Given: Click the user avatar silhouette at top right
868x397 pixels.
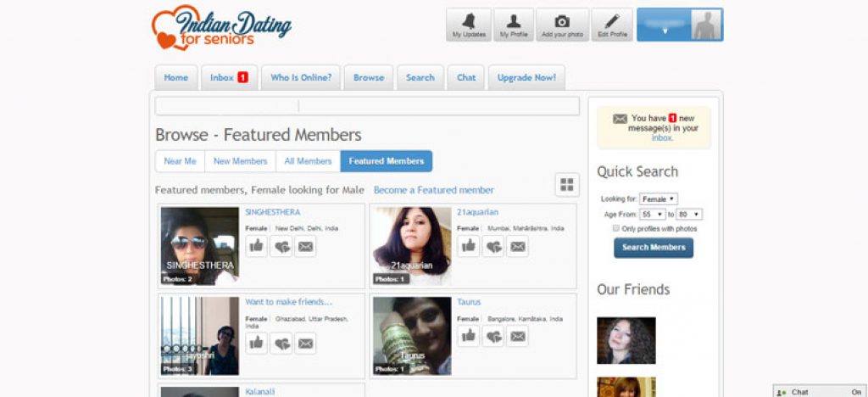Looking at the screenshot, I should click(x=706, y=25).
